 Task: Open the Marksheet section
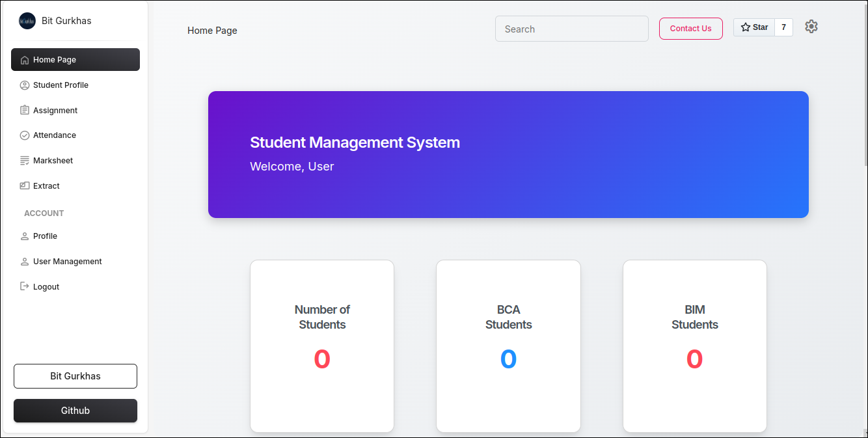coord(53,160)
